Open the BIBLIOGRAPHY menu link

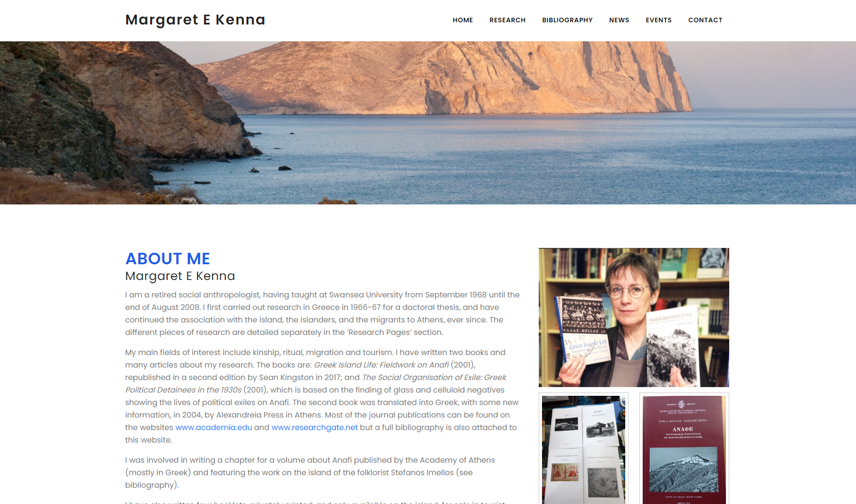click(x=567, y=20)
